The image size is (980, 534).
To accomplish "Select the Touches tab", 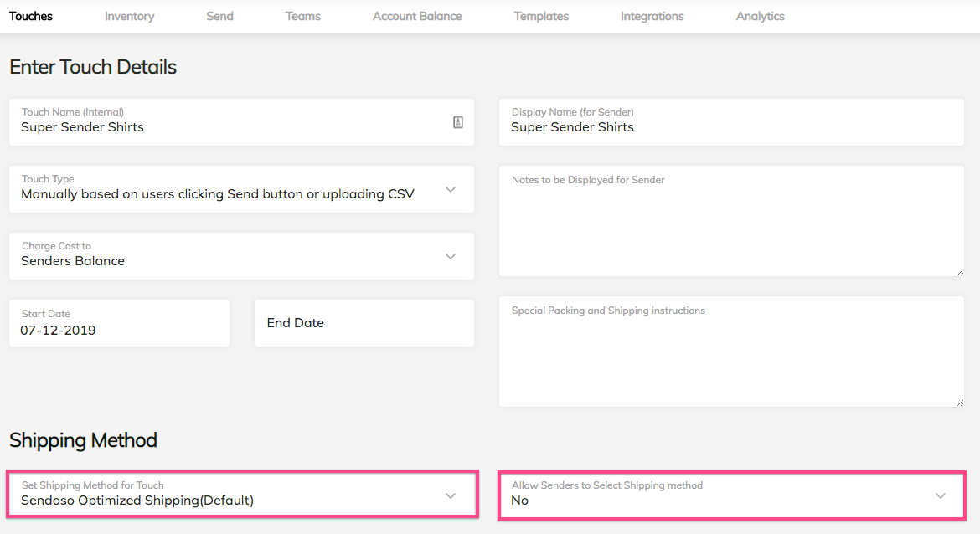I will [x=31, y=16].
